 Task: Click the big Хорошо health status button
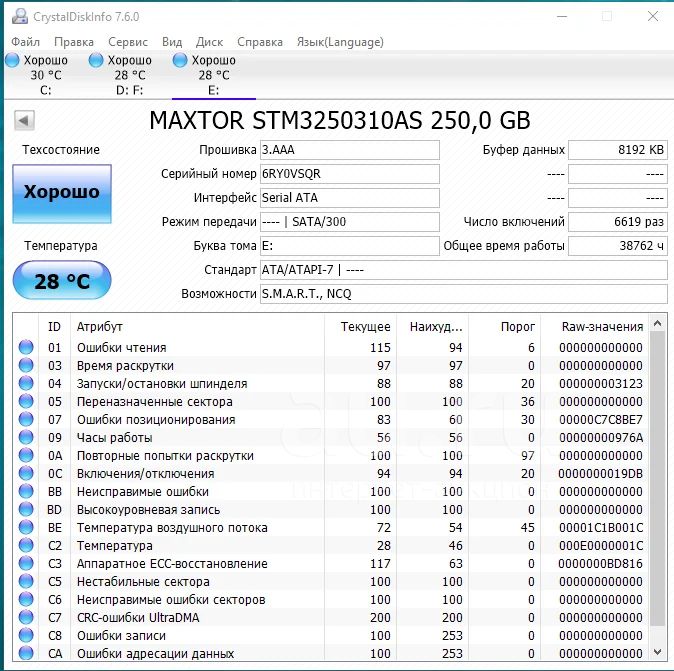[x=62, y=194]
